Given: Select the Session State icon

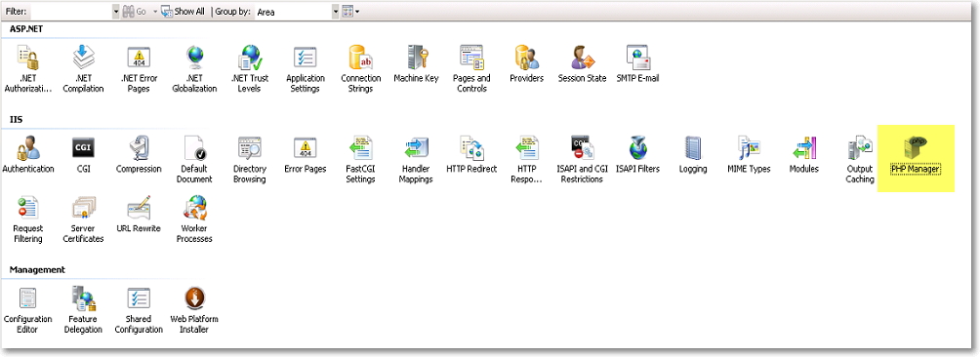Looking at the screenshot, I should [x=582, y=65].
